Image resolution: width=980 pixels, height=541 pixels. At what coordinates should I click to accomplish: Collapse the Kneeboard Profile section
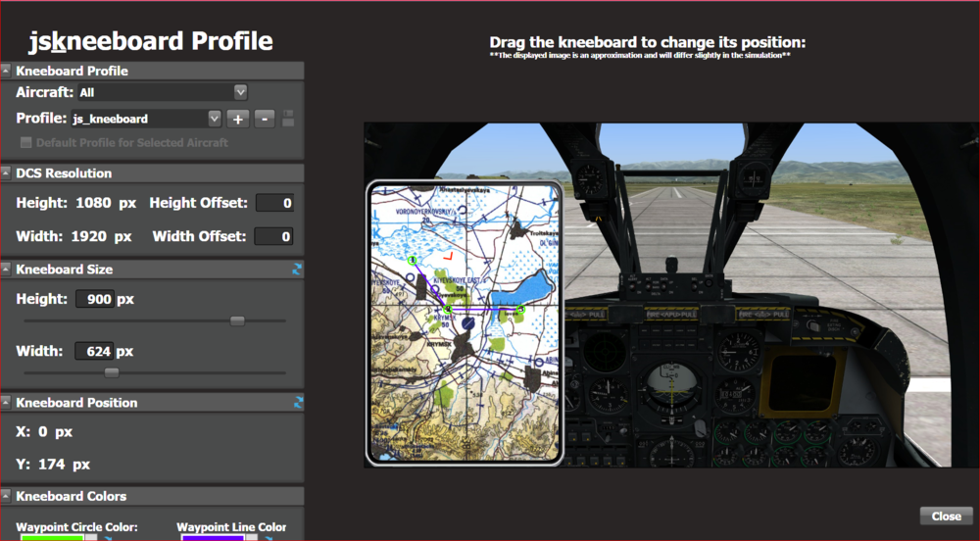pos(6,71)
